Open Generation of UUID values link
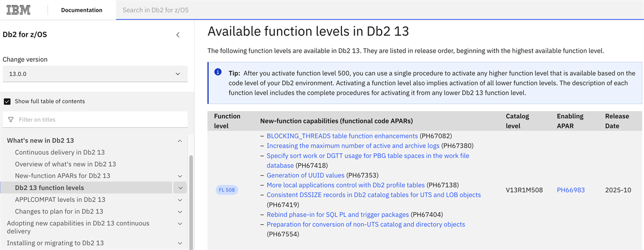644x250 pixels. (x=306, y=175)
